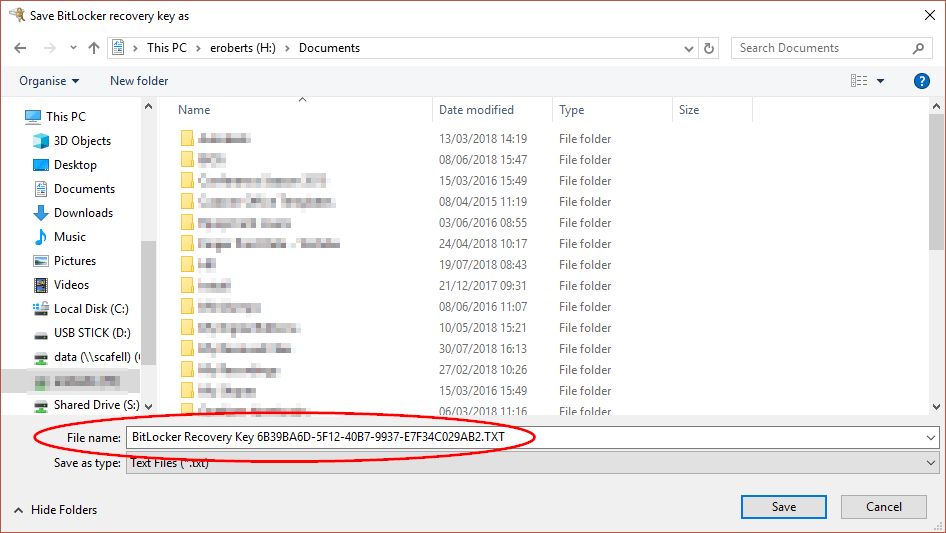The height and width of the screenshot is (533, 946).
Task: Go up one folder level
Action: click(94, 48)
